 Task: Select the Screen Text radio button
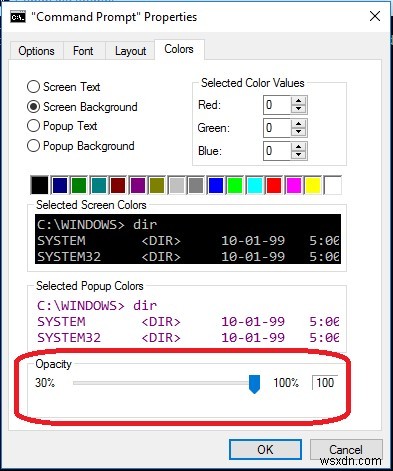(63, 87)
